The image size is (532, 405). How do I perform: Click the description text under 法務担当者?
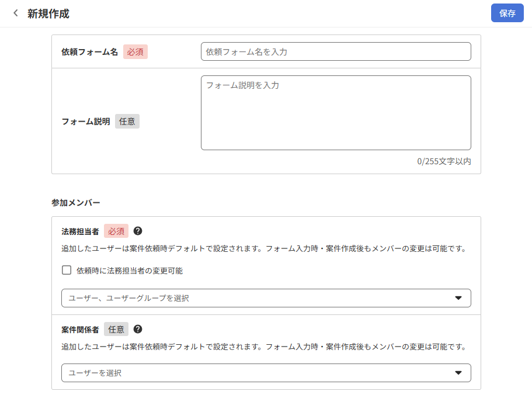[264, 248]
